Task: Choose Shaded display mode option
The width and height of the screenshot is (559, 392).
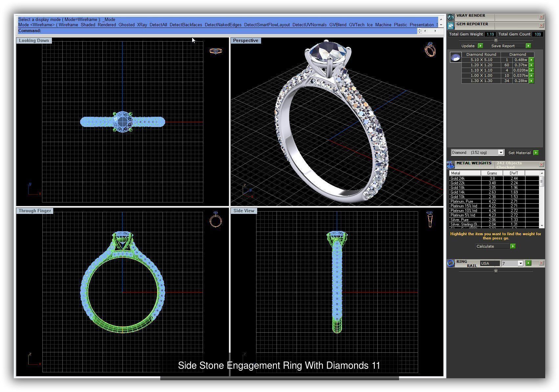Action: (x=88, y=25)
